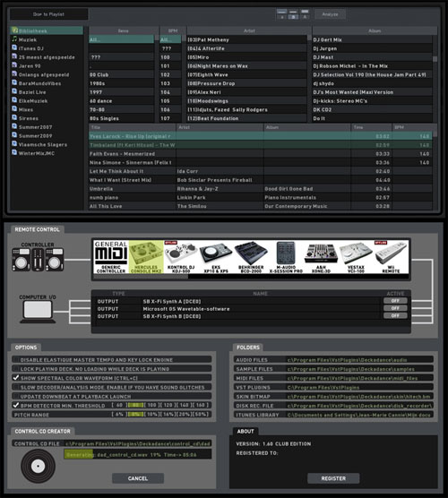448x498 pixels.
Task: Choose the Kontrol DJ KDJ-500 controller
Action: coord(181,257)
